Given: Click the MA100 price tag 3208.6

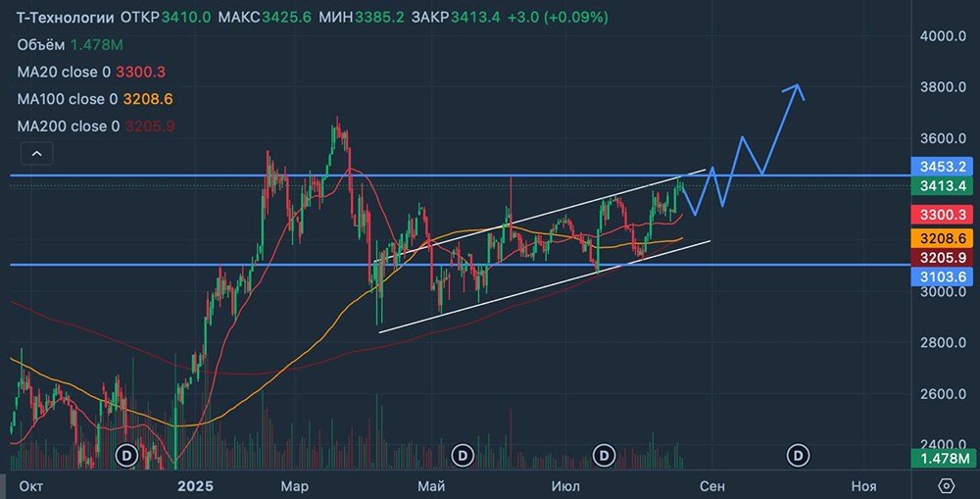Looking at the screenshot, I should (x=942, y=238).
